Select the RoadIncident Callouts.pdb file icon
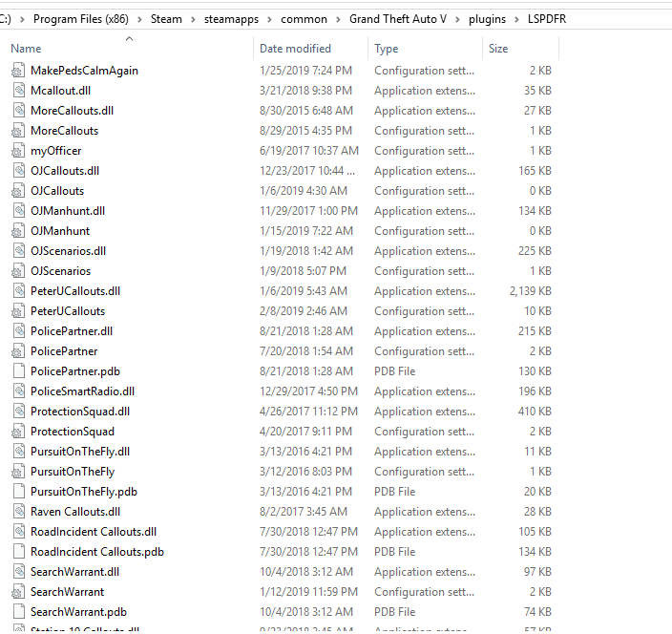Image resolution: width=672 pixels, height=634 pixels. pyautogui.click(x=18, y=551)
